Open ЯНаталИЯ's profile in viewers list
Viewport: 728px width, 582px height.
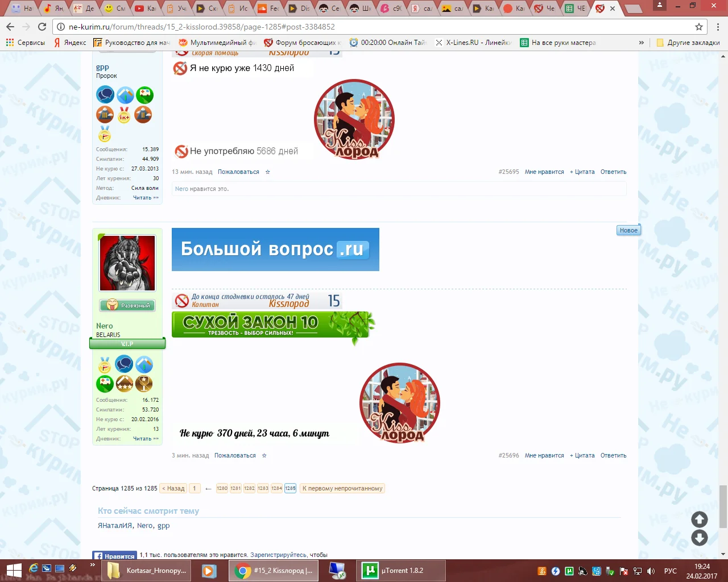pyautogui.click(x=115, y=526)
